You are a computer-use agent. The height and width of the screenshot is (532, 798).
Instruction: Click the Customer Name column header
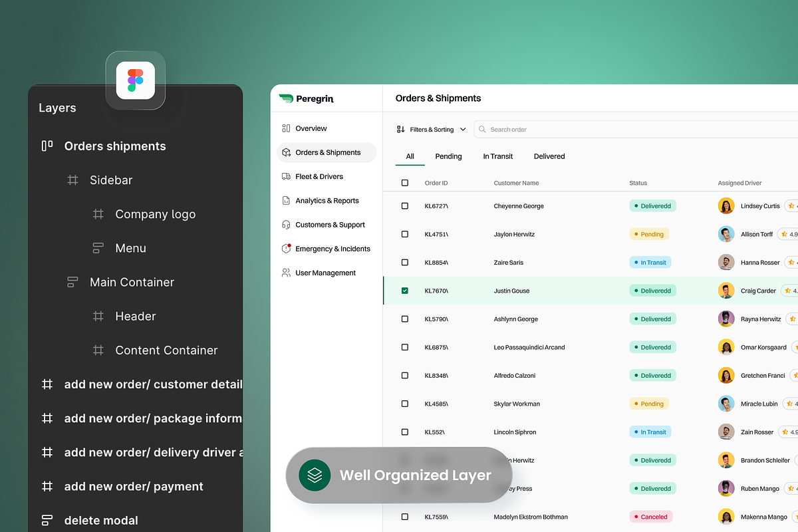click(x=516, y=183)
